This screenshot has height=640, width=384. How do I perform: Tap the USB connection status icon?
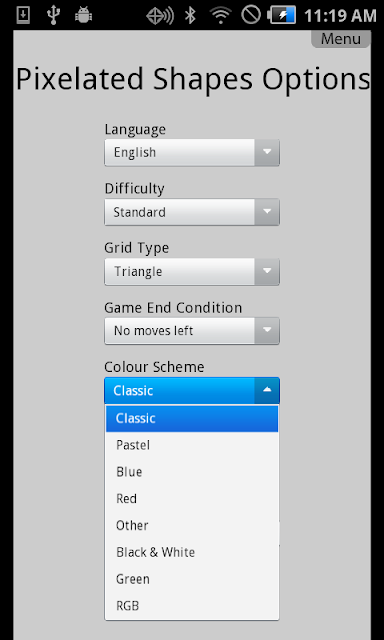coord(53,16)
